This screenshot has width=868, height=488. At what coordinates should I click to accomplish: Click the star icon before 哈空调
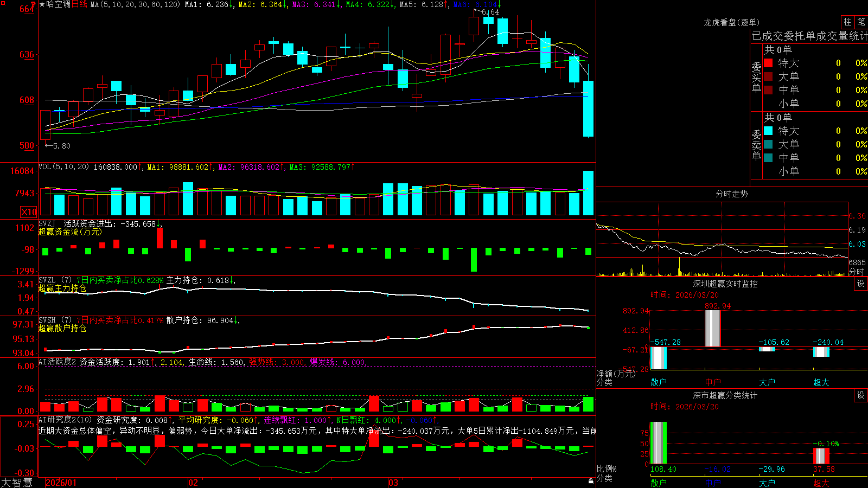click(42, 4)
